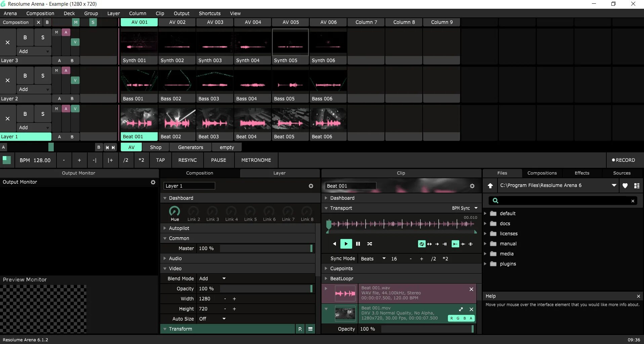Image resolution: width=644 pixels, height=344 pixels.
Task: Switch to the Effects tab
Action: [582, 173]
